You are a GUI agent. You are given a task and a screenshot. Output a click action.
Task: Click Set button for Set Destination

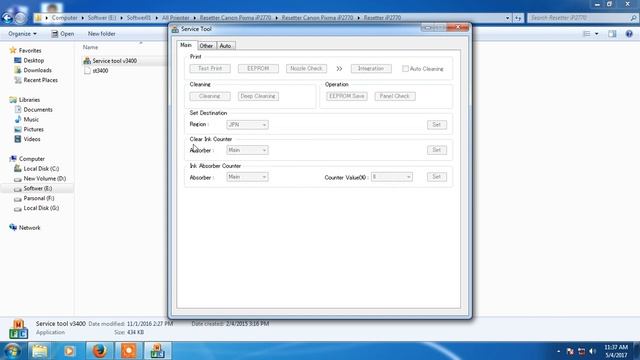[437, 124]
